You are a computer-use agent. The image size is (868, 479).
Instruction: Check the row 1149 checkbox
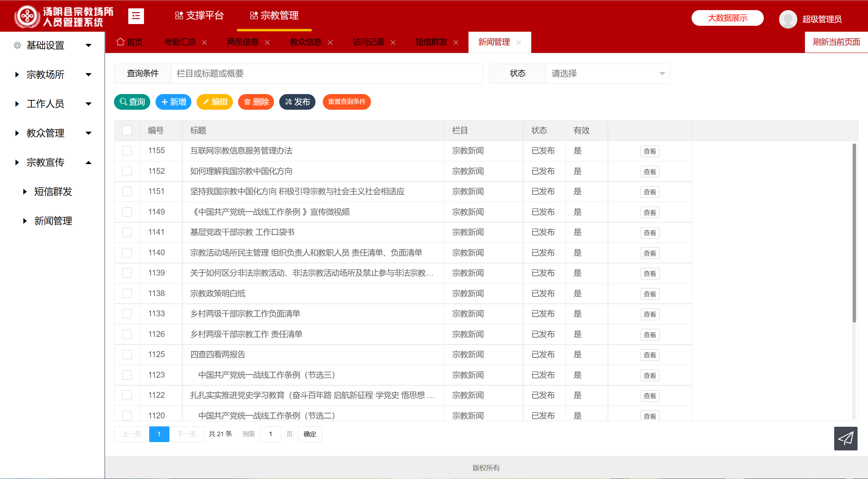127,212
